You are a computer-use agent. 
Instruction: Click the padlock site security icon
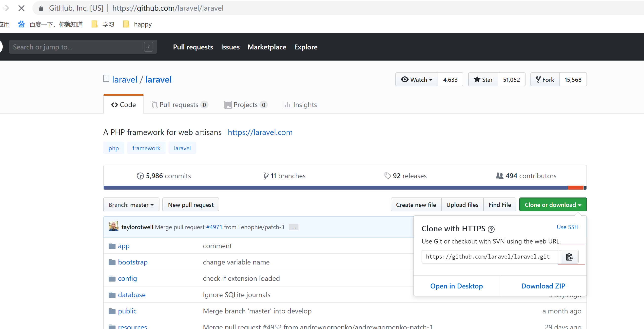[x=41, y=8]
